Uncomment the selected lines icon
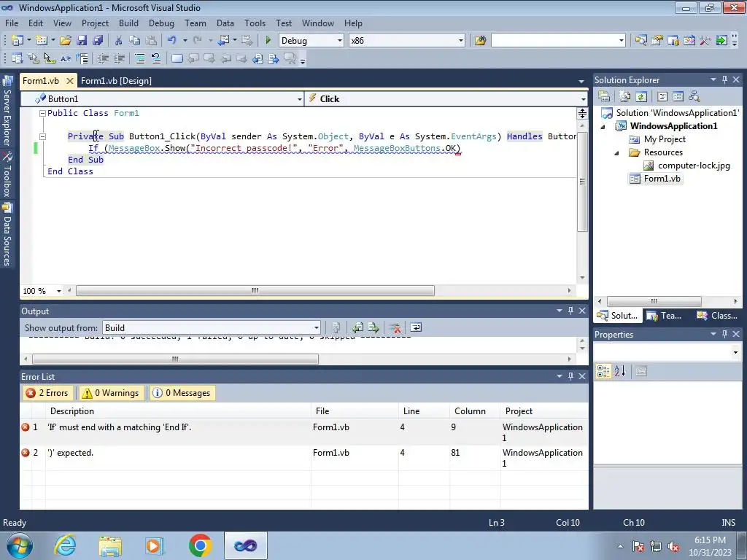The image size is (747, 560). [x=156, y=58]
